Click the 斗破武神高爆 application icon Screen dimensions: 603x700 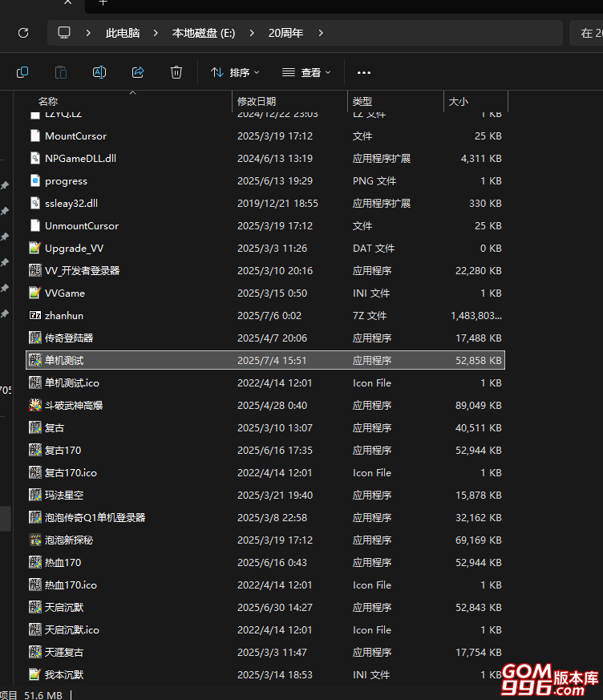click(34, 406)
